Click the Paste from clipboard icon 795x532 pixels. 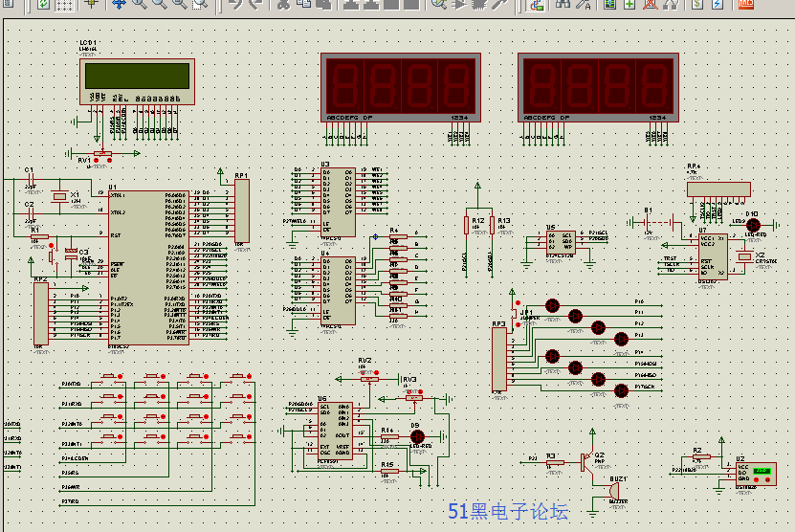click(323, 4)
